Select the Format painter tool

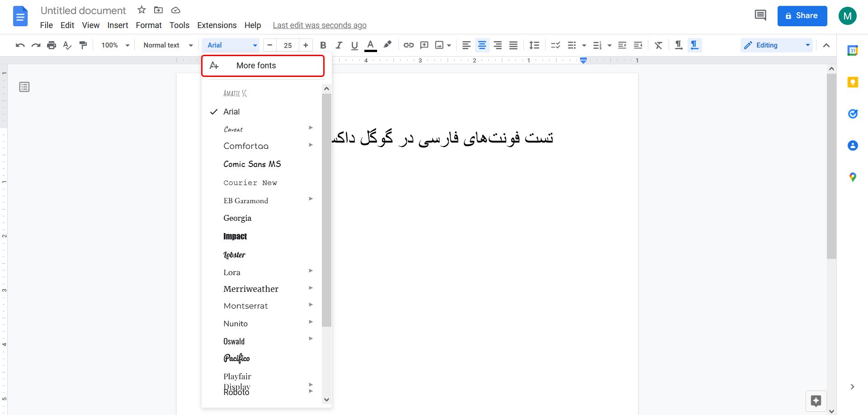pyautogui.click(x=83, y=45)
